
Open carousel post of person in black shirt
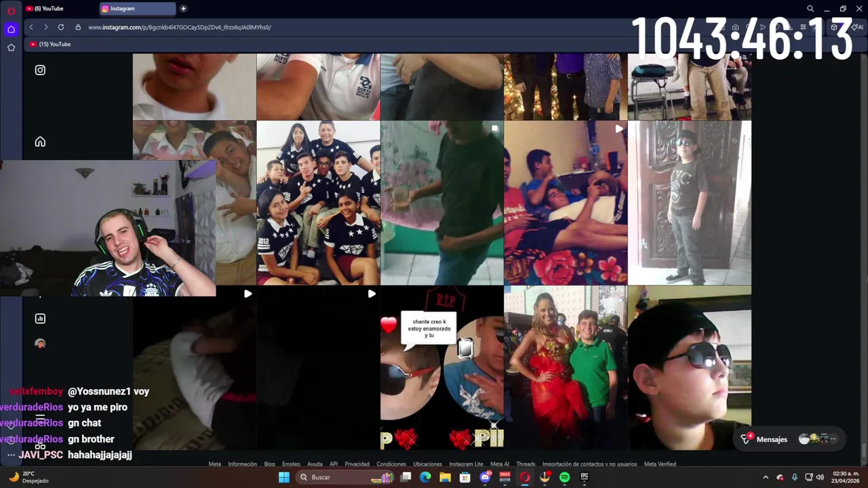coord(441,203)
